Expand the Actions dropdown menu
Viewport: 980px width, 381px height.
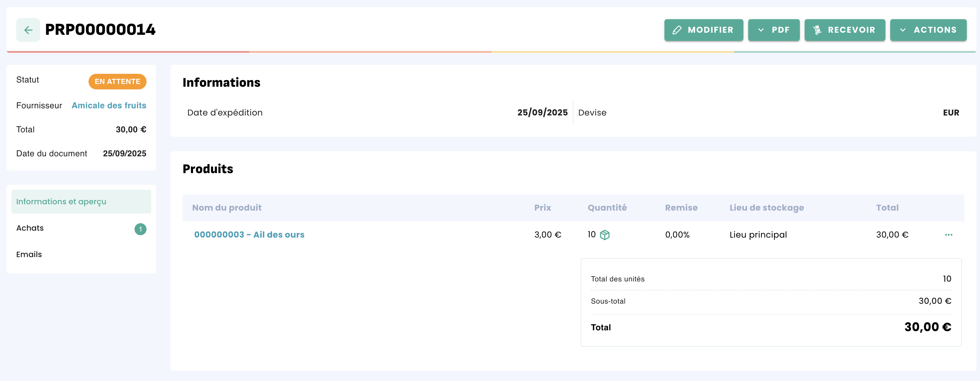point(928,30)
